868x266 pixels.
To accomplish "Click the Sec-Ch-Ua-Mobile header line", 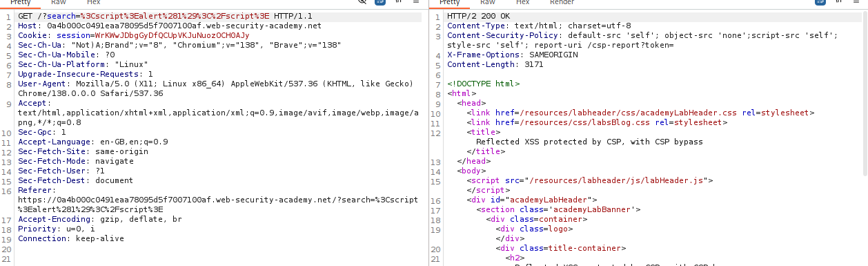I will (66, 55).
